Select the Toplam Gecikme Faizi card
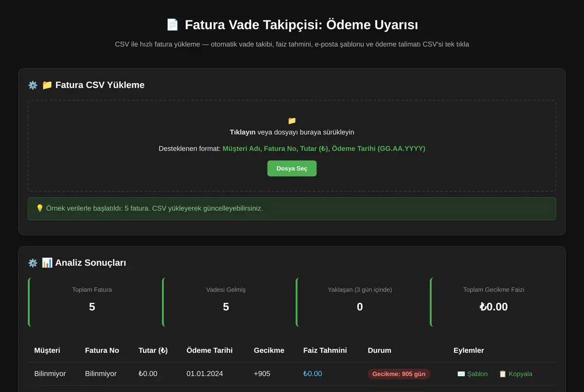 tap(493, 302)
